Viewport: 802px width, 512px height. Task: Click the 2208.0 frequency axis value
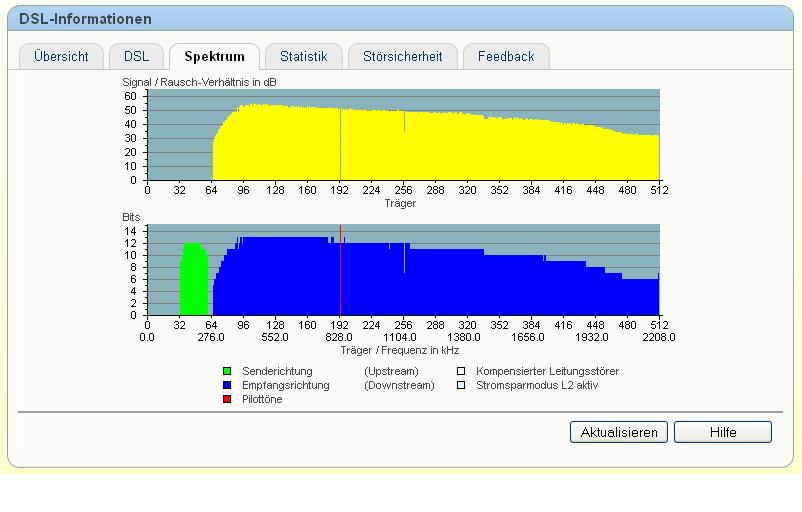659,338
